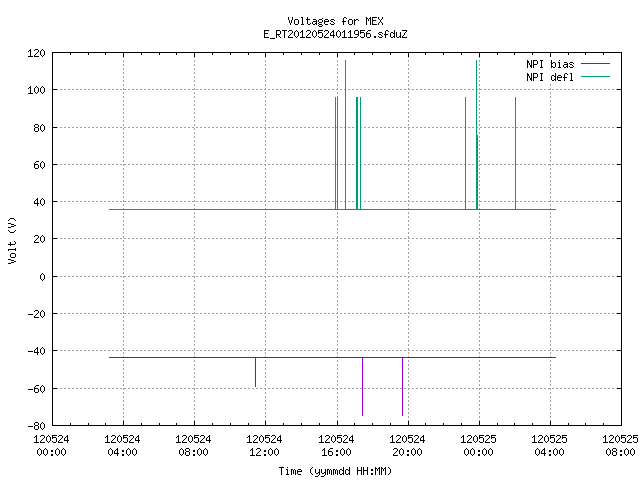Click the y-axis tick label 120
640x480 pixels.
point(36,53)
